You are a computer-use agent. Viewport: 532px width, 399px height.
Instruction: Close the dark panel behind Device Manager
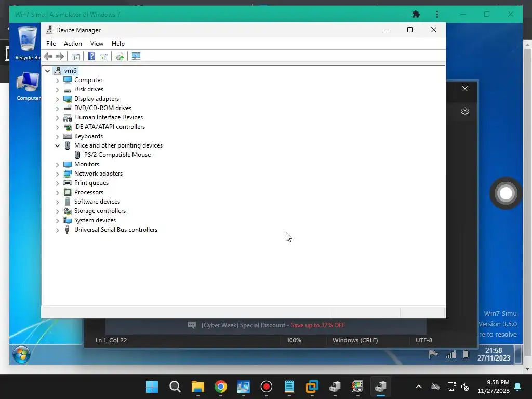465,89
